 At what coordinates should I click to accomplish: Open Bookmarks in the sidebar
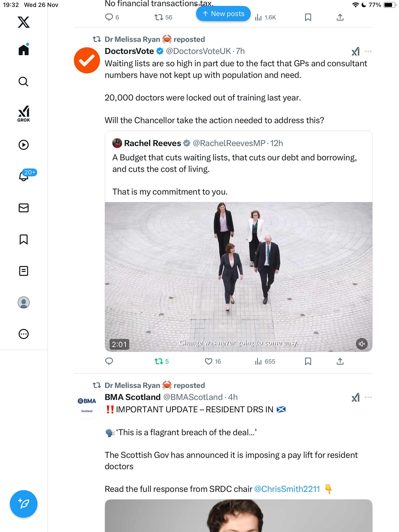[x=24, y=239]
